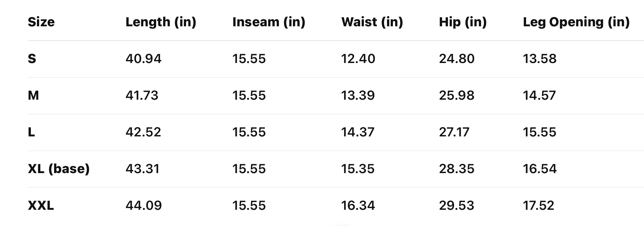Select the S size row label
The width and height of the screenshot is (644, 226).
32,59
